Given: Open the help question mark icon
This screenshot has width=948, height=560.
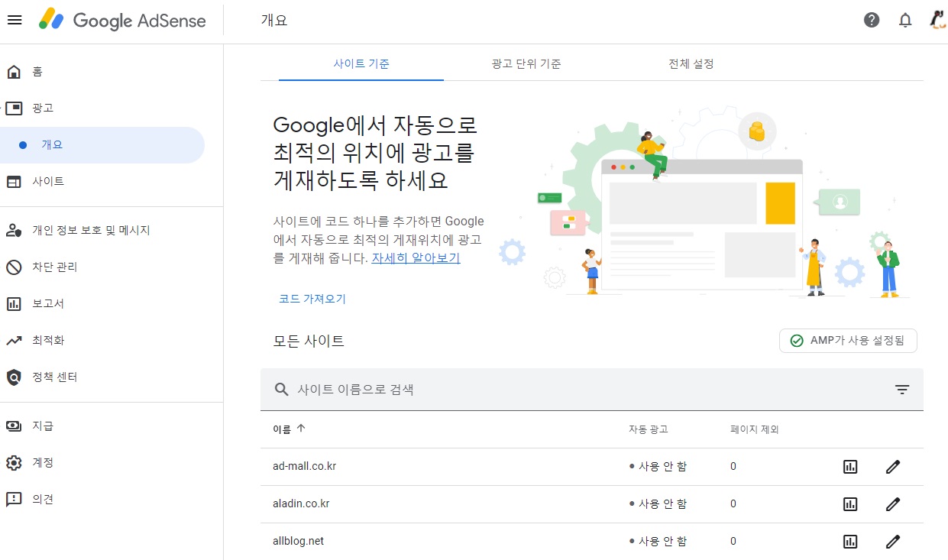Looking at the screenshot, I should [872, 20].
